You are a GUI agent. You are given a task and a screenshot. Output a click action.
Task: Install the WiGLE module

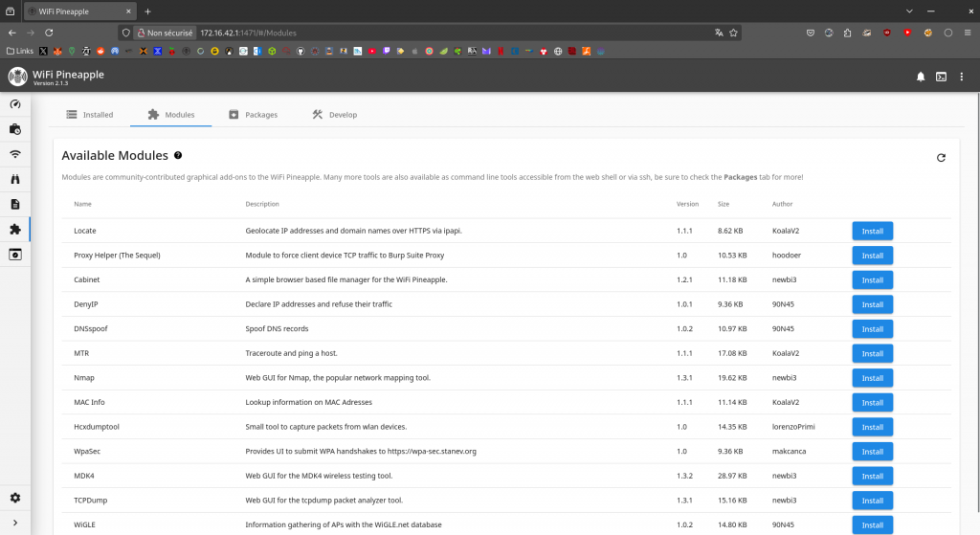pos(873,525)
